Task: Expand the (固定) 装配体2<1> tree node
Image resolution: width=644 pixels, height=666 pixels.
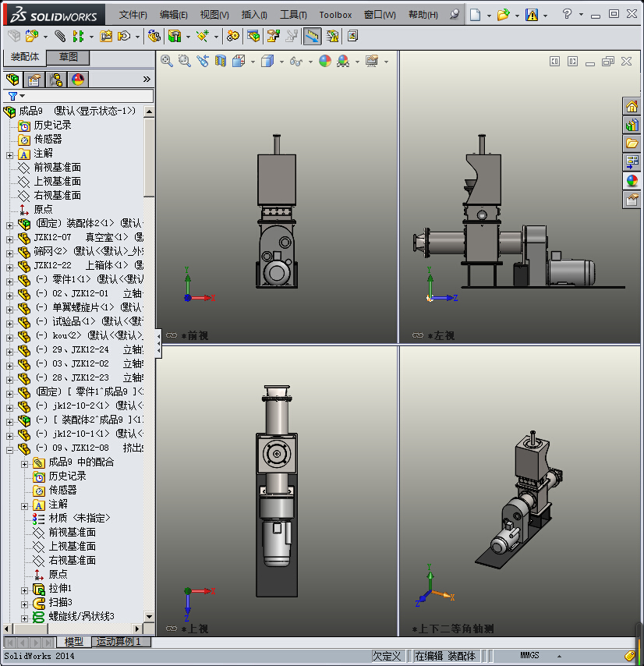Action: pyautogui.click(x=9, y=225)
